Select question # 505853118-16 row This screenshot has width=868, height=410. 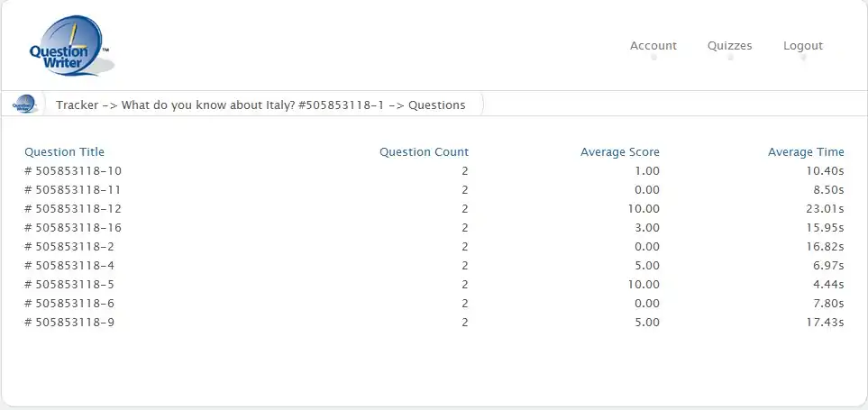tap(73, 227)
